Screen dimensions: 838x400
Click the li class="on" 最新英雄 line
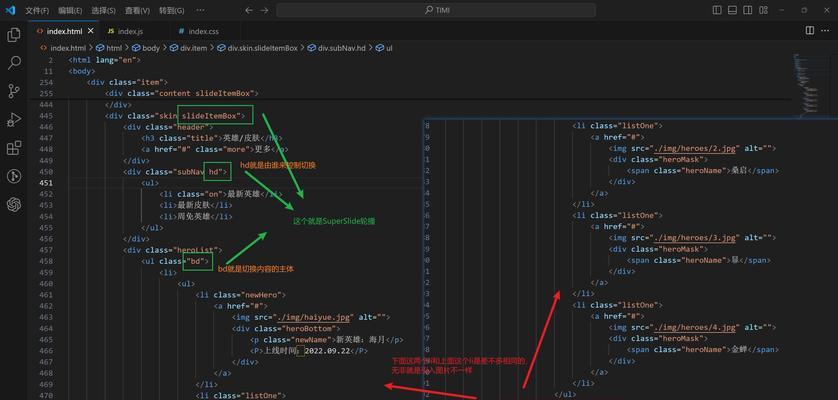(x=221, y=194)
